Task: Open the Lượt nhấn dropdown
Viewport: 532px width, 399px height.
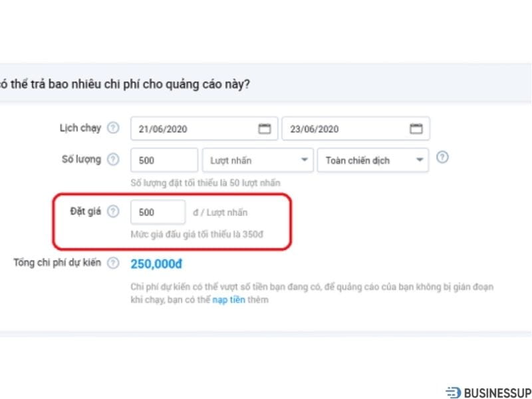Action: (258, 160)
